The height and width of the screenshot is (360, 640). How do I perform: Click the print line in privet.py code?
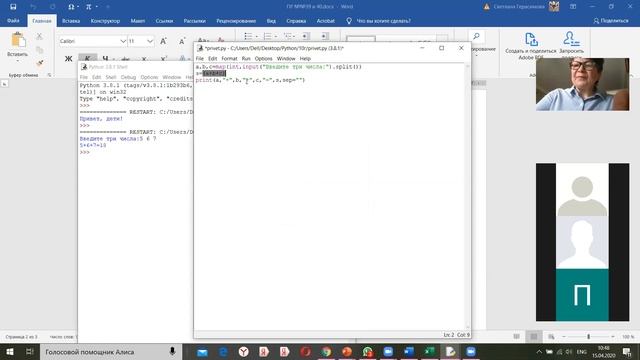coord(250,80)
